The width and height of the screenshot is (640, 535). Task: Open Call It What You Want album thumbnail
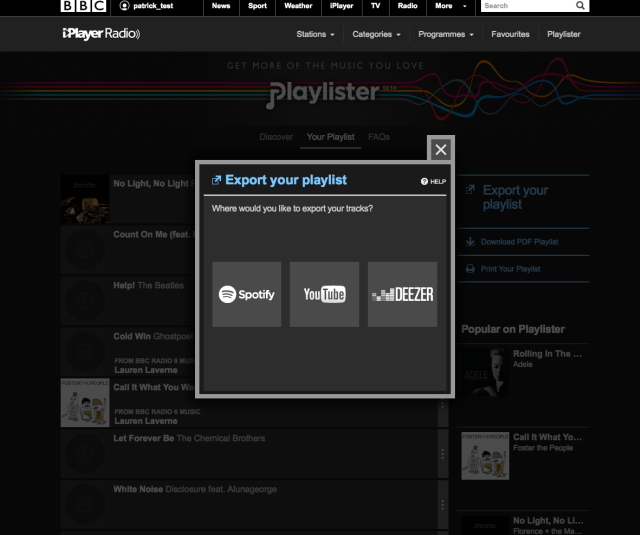click(x=85, y=403)
